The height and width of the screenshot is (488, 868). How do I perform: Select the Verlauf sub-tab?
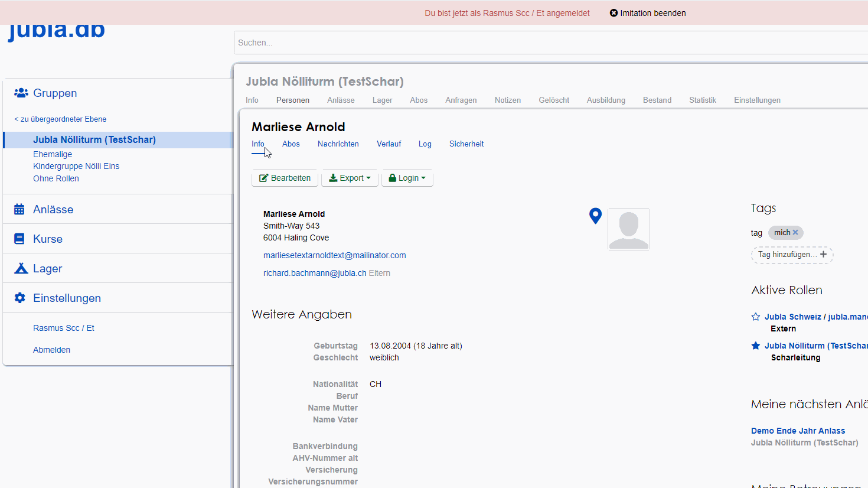389,144
